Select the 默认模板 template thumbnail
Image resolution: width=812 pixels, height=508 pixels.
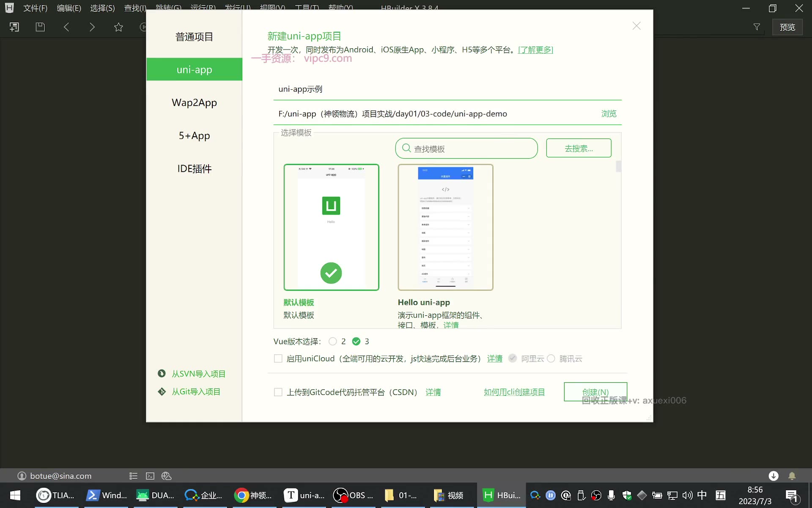click(x=331, y=227)
